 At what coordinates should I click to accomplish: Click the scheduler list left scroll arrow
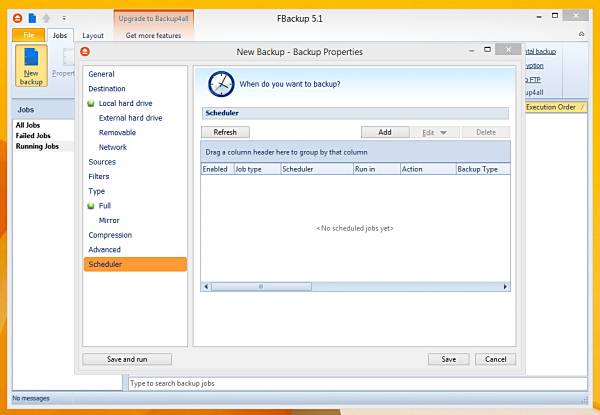coord(206,286)
